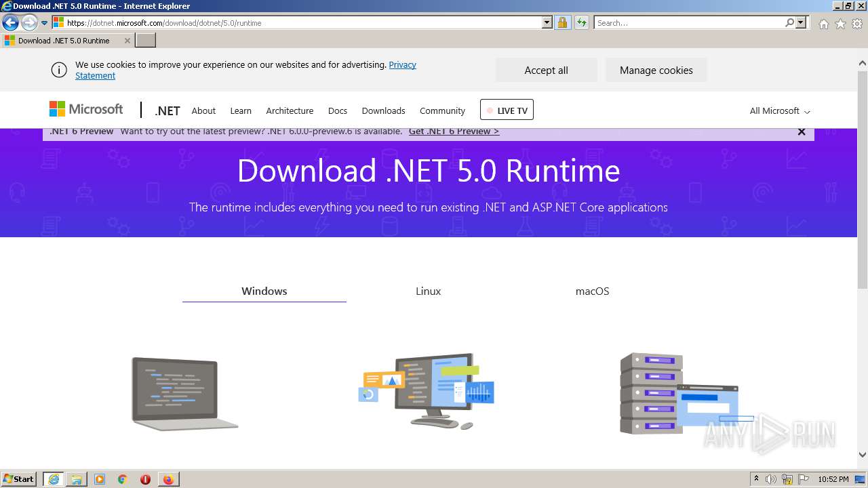Open the About menu item

pos(203,110)
